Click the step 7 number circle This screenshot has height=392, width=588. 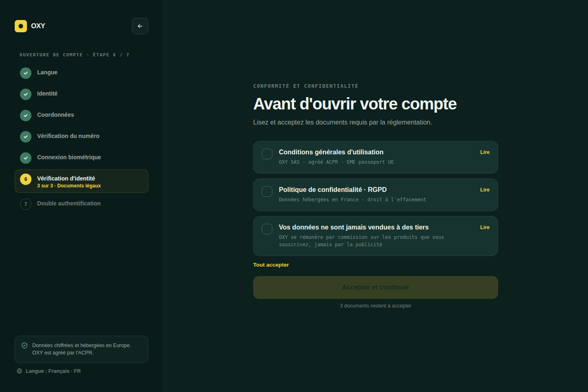tap(26, 204)
